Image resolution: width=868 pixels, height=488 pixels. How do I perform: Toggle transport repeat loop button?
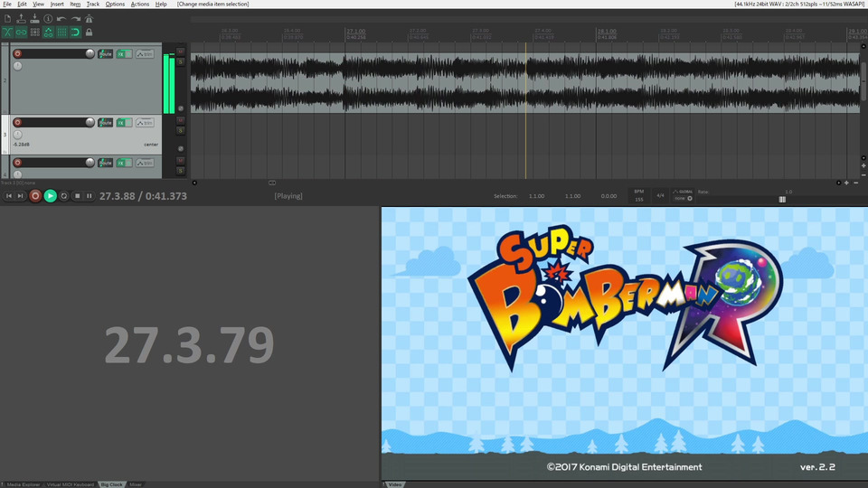point(63,196)
